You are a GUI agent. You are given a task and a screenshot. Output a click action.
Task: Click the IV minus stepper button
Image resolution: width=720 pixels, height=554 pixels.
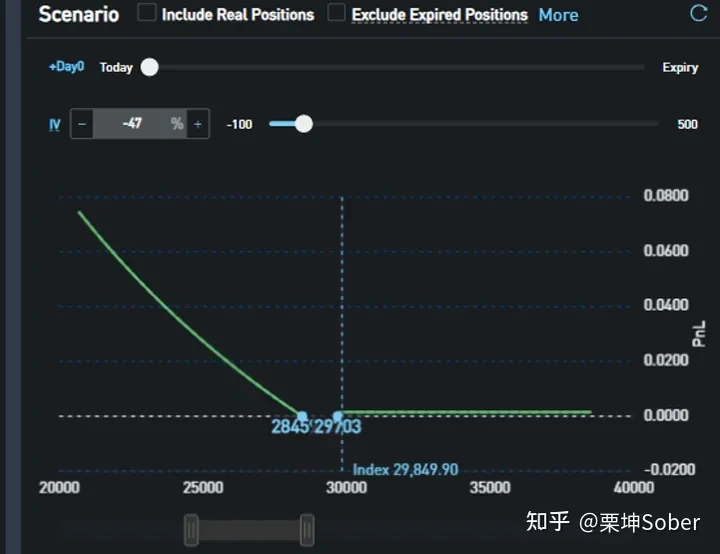click(82, 124)
